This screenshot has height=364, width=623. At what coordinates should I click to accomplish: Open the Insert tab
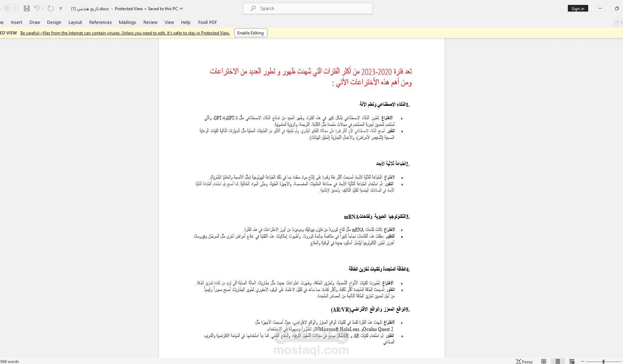click(17, 22)
